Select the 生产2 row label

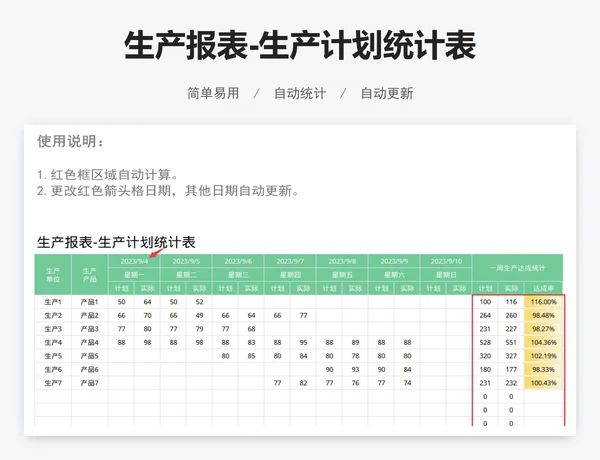pyautogui.click(x=53, y=315)
